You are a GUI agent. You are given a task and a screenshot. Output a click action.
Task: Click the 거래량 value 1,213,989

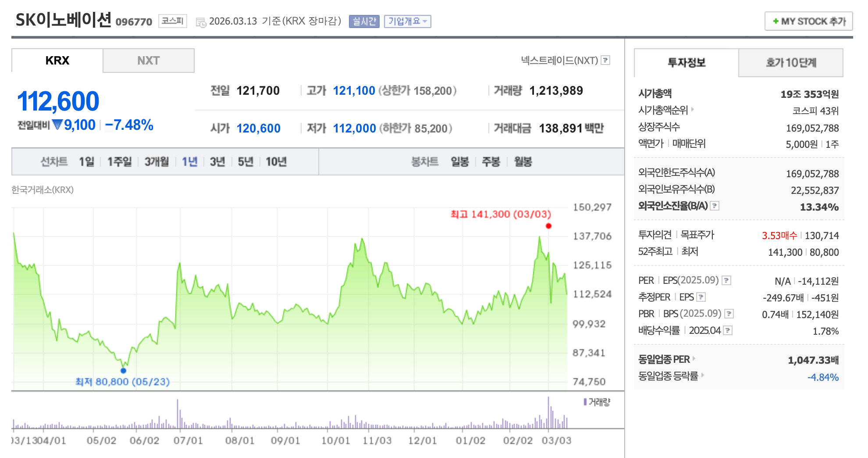pos(556,91)
